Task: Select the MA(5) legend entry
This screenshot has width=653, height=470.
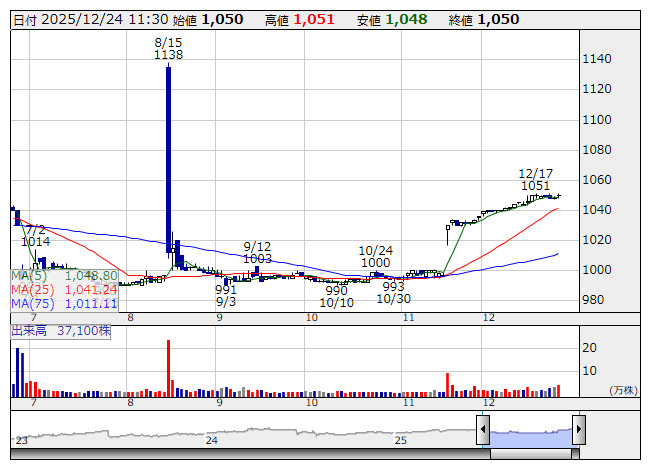Action: pos(65,275)
